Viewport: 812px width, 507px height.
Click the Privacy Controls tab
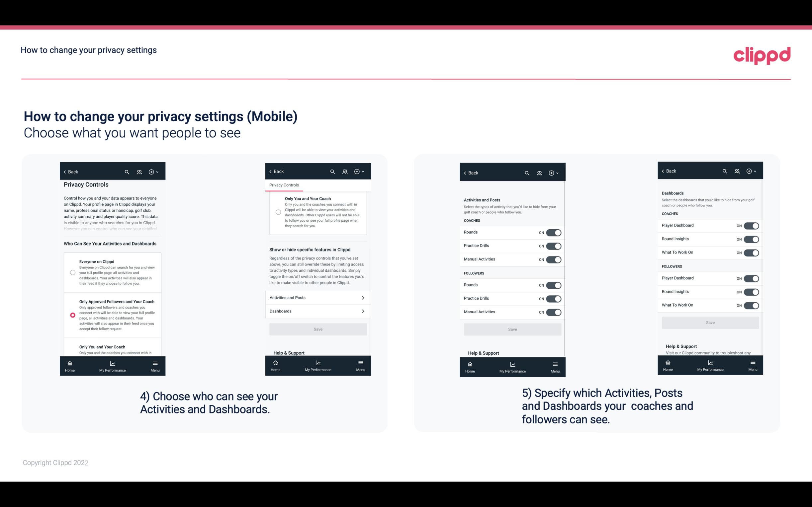pyautogui.click(x=284, y=185)
